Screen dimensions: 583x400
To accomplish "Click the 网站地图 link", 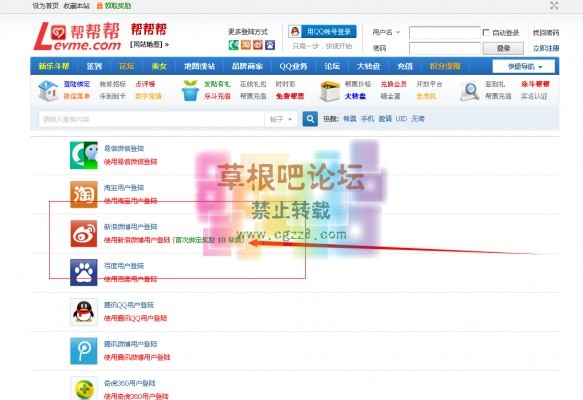I will (x=146, y=45).
